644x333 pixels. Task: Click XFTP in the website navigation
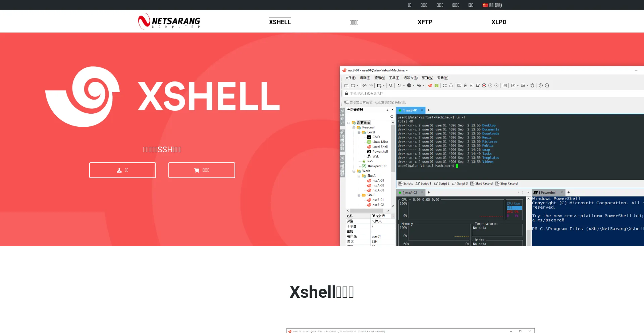click(425, 22)
